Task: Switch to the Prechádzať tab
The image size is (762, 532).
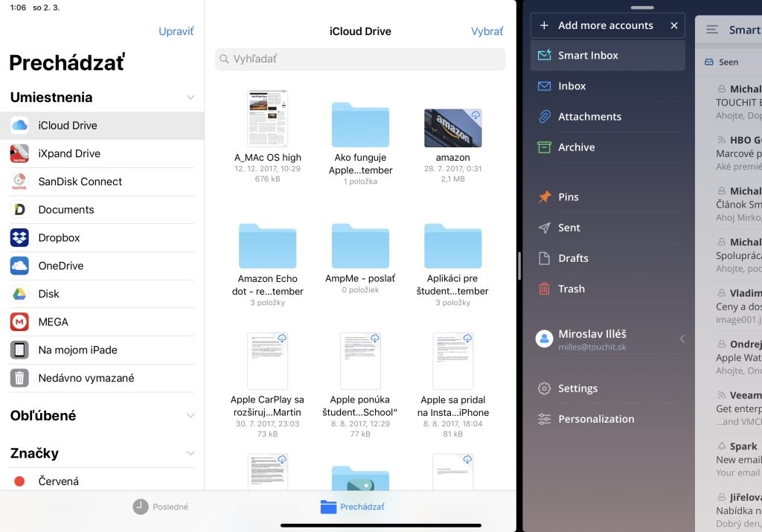Action: click(353, 507)
